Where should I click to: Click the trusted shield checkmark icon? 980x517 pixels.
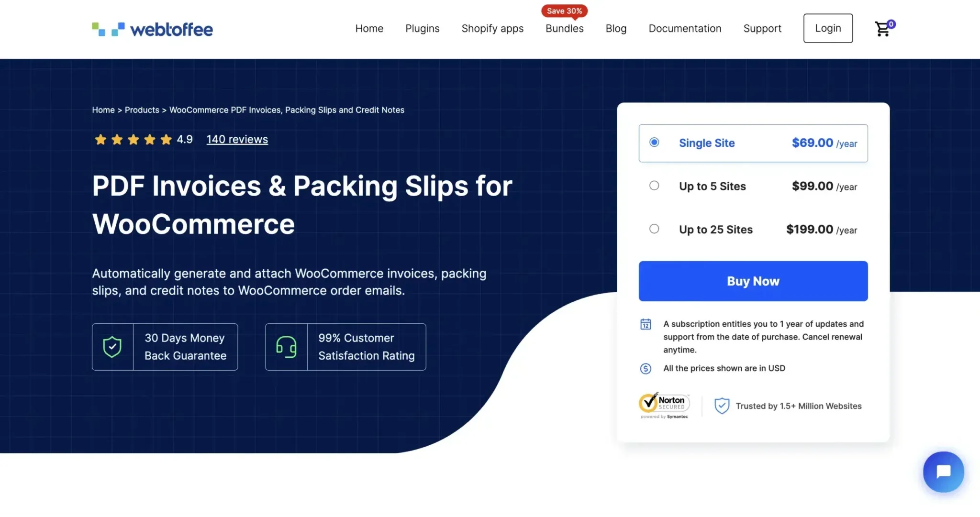tap(722, 406)
